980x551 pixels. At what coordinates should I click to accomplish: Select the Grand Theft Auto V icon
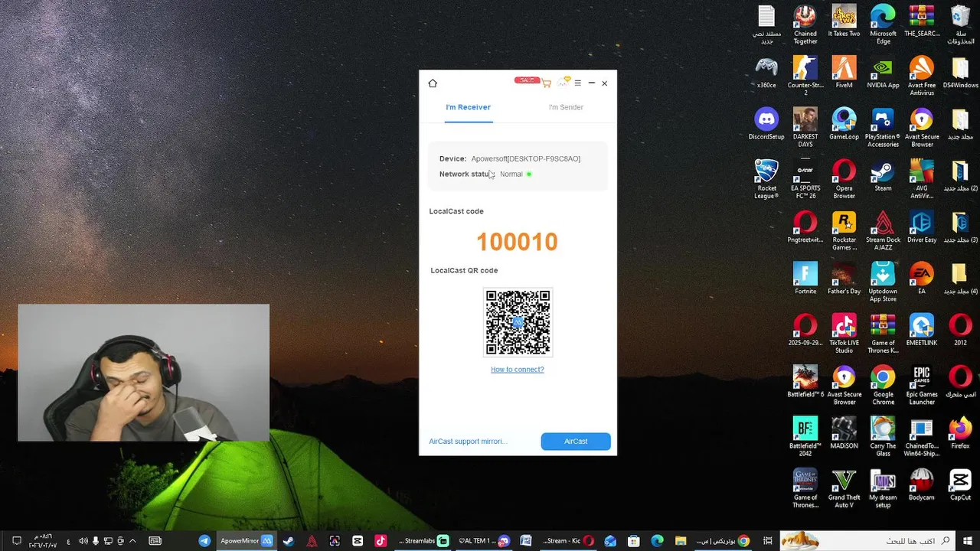(x=844, y=487)
